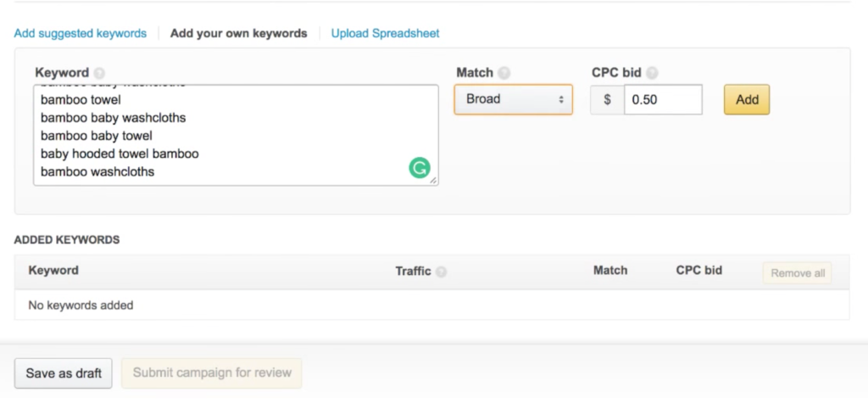Viewport: 868px width, 415px height.
Task: Click the help icon beside Keyword label
Action: [99, 73]
